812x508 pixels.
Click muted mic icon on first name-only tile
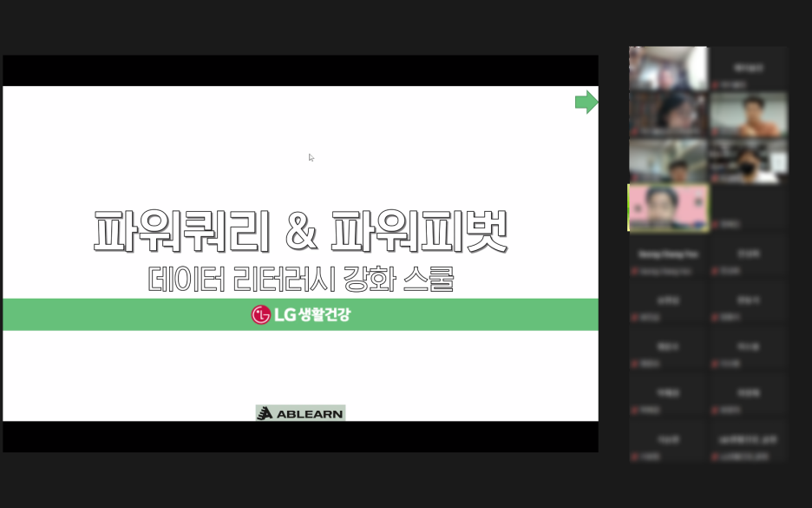coord(714,85)
